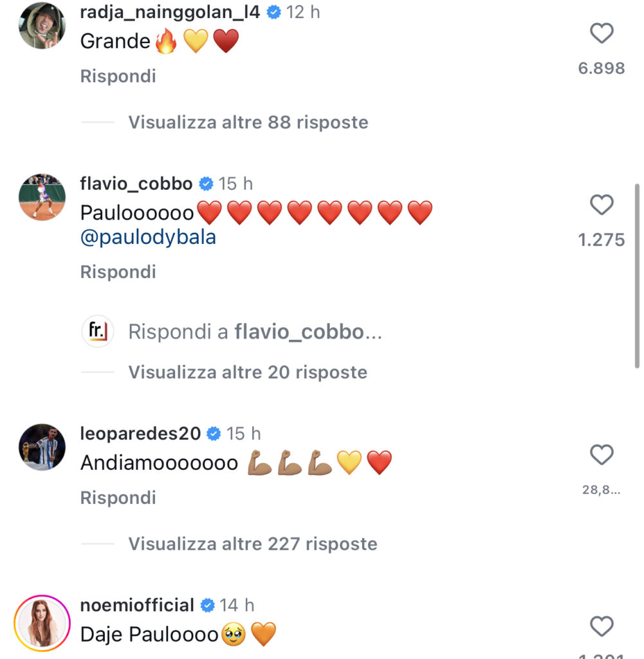Screen dimensions: 644x659
Task: Tap the heart on leoparedes20's comment
Action: 602,455
